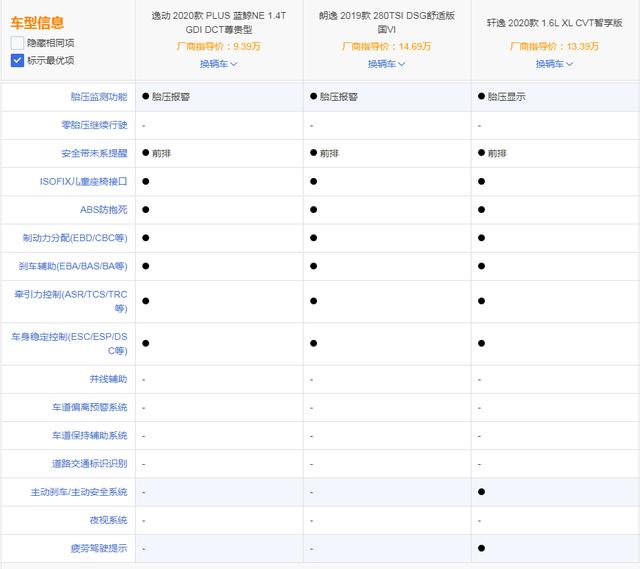Open 换辆车 dropdown under 朗逸 2019款

click(x=386, y=64)
